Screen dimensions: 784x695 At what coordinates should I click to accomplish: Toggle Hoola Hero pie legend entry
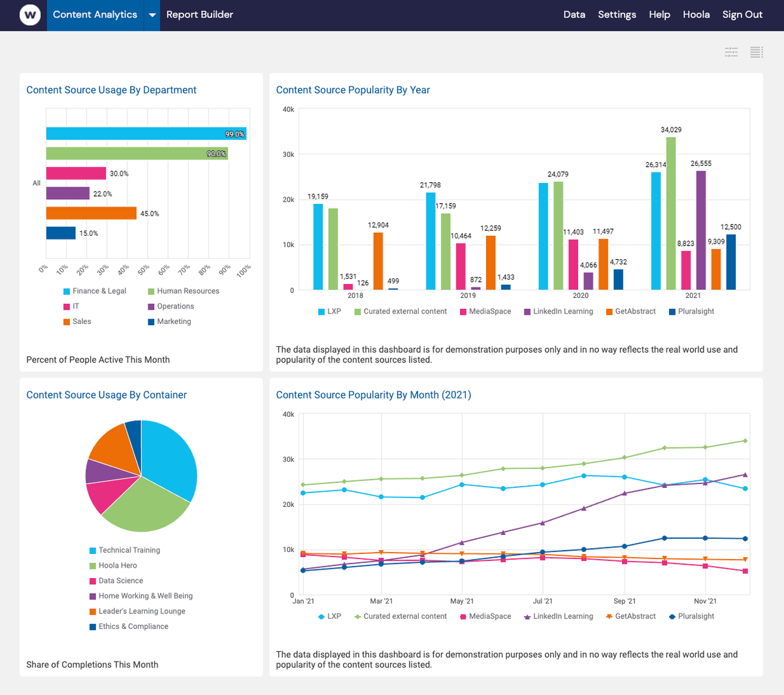point(113,566)
